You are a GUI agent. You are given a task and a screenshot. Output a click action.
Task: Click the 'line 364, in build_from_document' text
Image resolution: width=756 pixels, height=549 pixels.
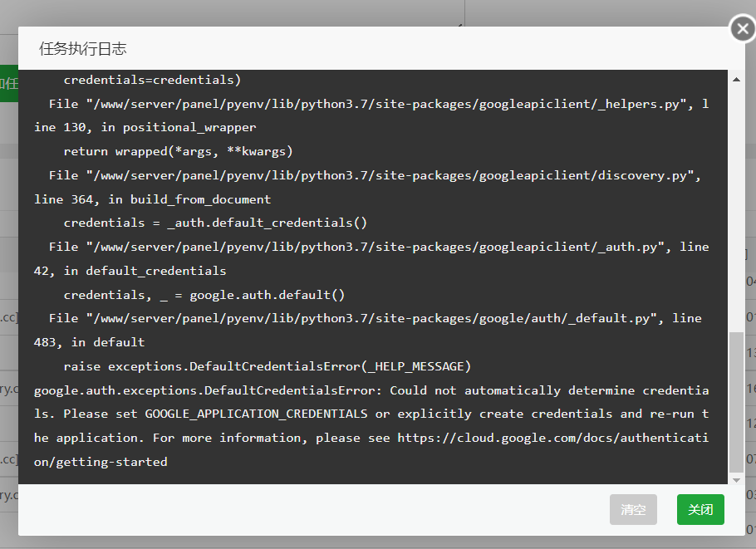click(152, 199)
